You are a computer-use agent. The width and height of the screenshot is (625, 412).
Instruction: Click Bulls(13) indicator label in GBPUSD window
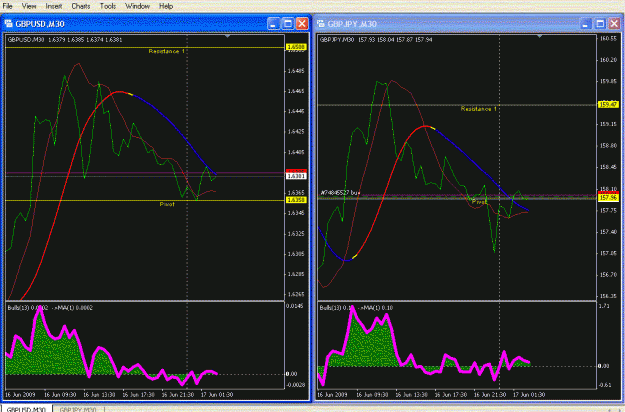(50, 308)
